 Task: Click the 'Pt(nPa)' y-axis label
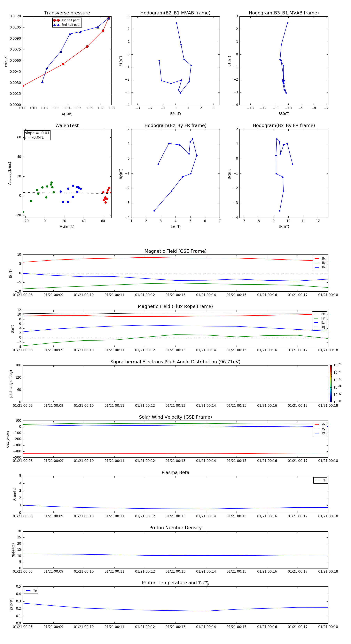click(x=6, y=61)
